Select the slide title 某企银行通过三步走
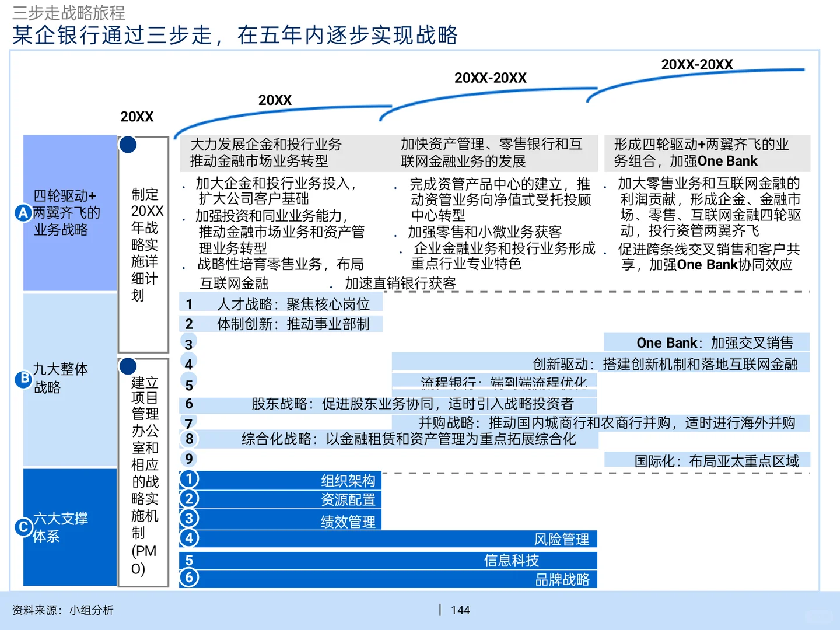840x630 pixels. pyautogui.click(x=235, y=35)
